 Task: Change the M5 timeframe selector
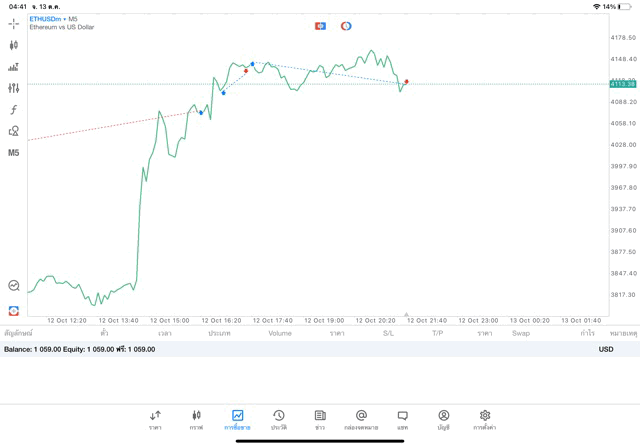(14, 153)
